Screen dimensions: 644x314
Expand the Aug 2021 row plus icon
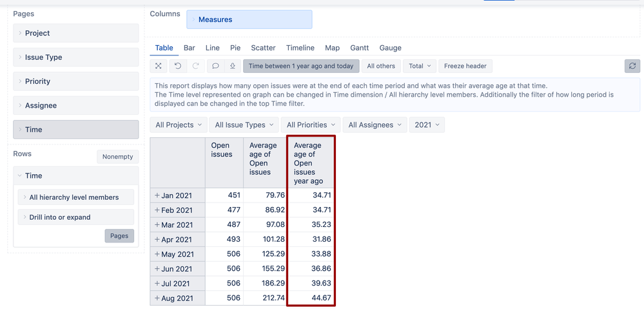click(157, 298)
